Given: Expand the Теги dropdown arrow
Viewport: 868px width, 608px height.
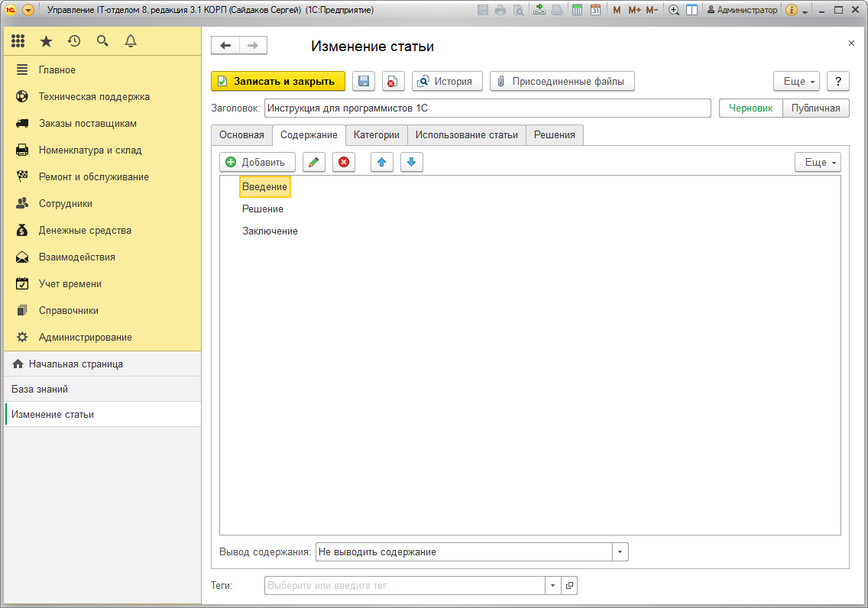Looking at the screenshot, I should [552, 585].
